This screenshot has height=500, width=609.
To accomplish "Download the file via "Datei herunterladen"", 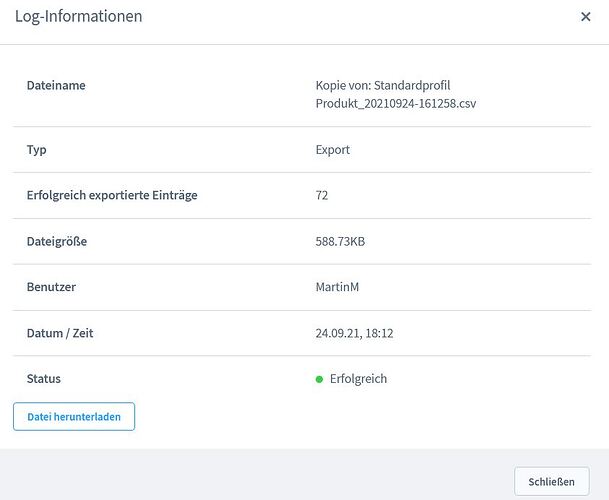I will click(x=74, y=416).
